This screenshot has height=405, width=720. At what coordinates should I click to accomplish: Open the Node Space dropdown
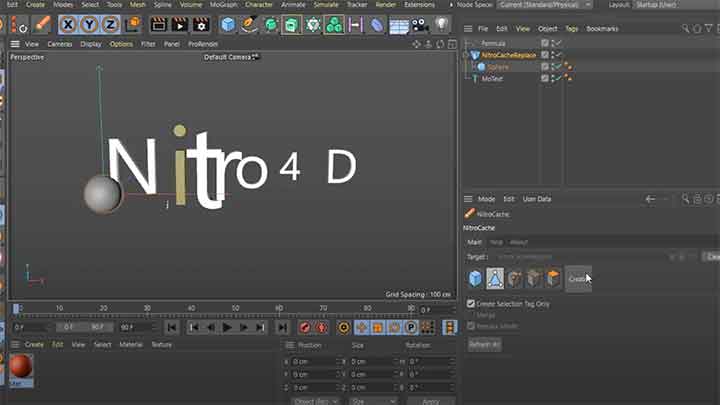click(545, 5)
